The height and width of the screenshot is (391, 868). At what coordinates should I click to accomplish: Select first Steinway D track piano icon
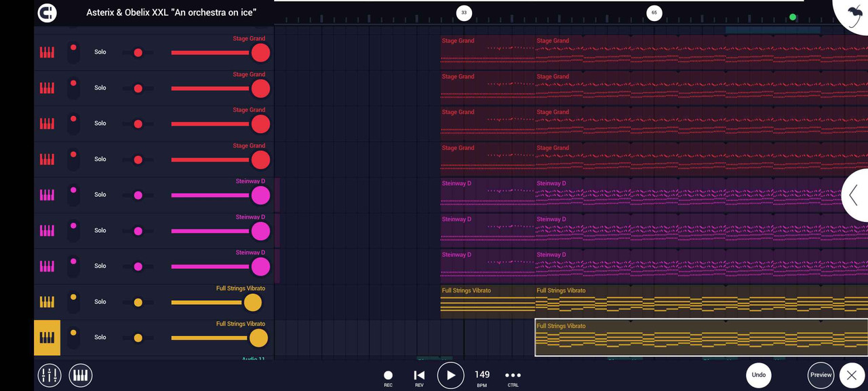[47, 195]
